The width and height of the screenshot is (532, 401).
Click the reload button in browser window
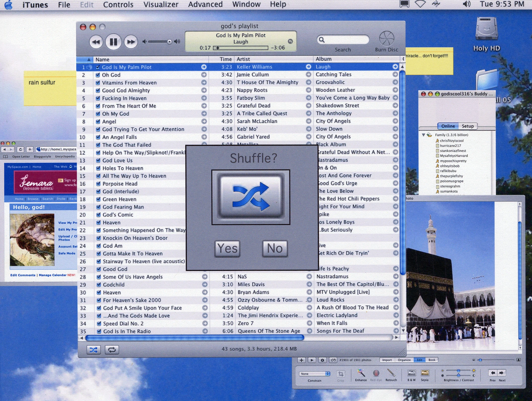20,149
